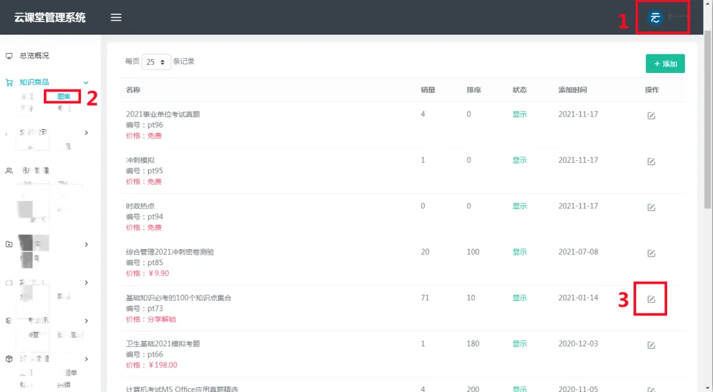713x392 pixels.
Task: Open the 总览概况 menu item
Action: [34, 55]
